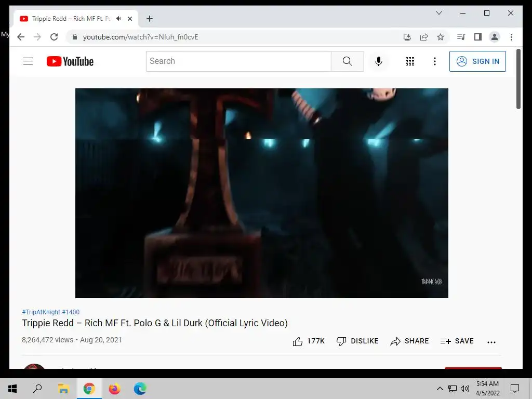Like the video with thumbs up
Image resolution: width=532 pixels, height=399 pixels.
point(309,341)
